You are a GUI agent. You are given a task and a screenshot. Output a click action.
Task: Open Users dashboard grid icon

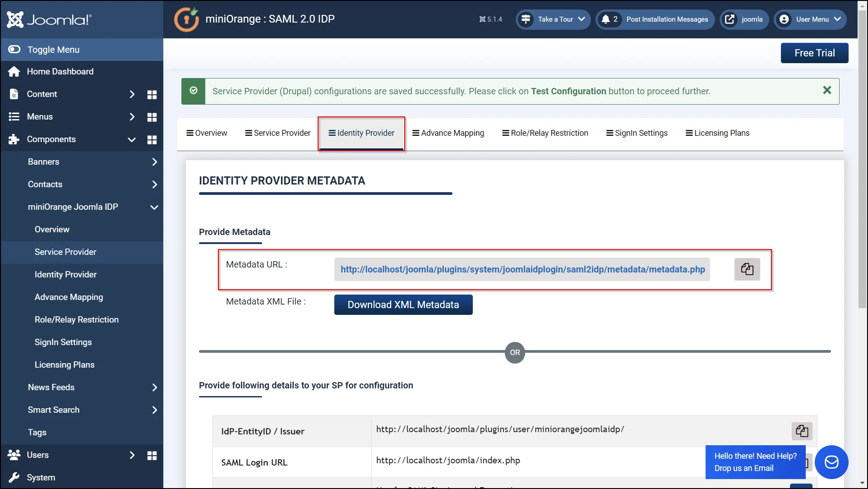pos(152,456)
